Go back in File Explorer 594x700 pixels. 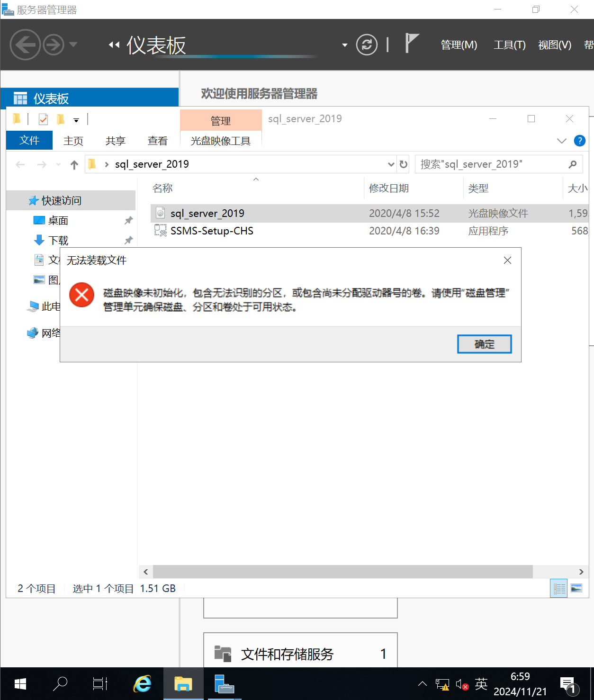pos(20,164)
